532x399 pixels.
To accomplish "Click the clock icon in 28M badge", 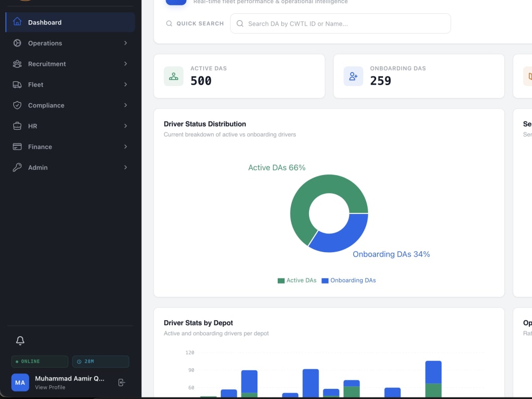I will (79, 362).
